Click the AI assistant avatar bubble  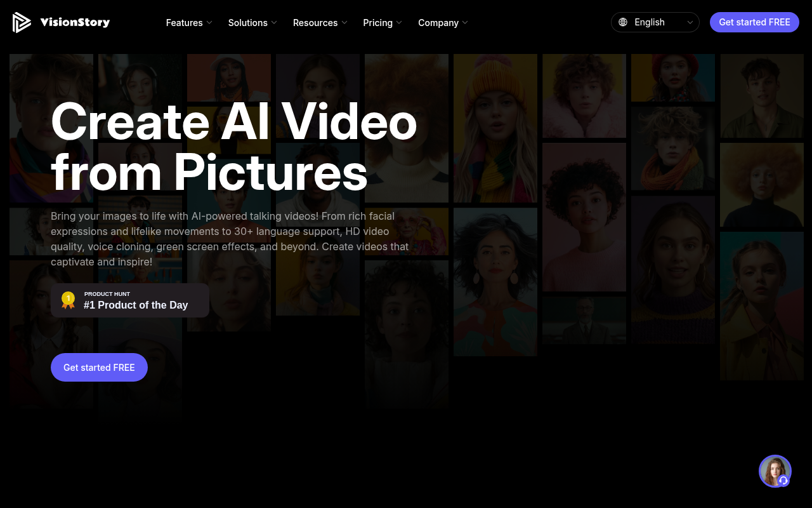(775, 471)
